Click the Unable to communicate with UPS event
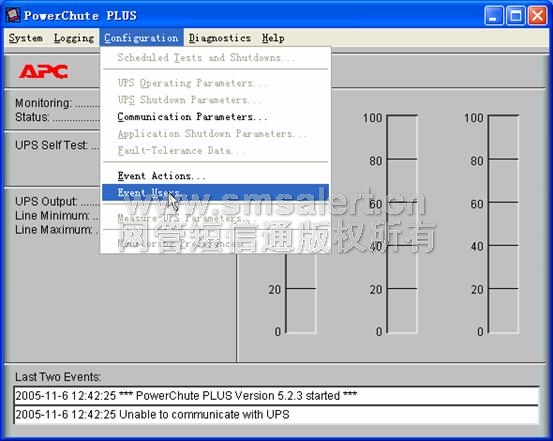 [x=276, y=414]
